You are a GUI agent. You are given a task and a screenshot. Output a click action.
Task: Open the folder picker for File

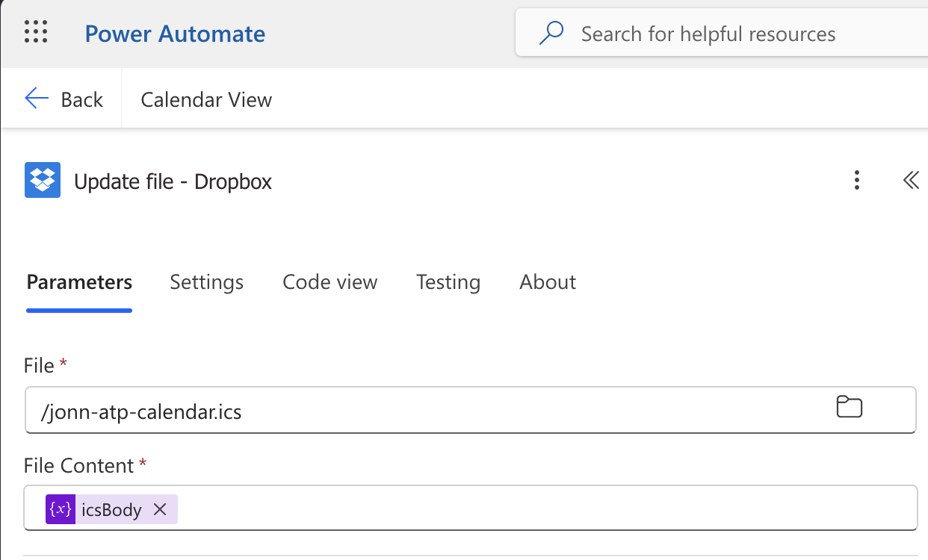coord(849,407)
